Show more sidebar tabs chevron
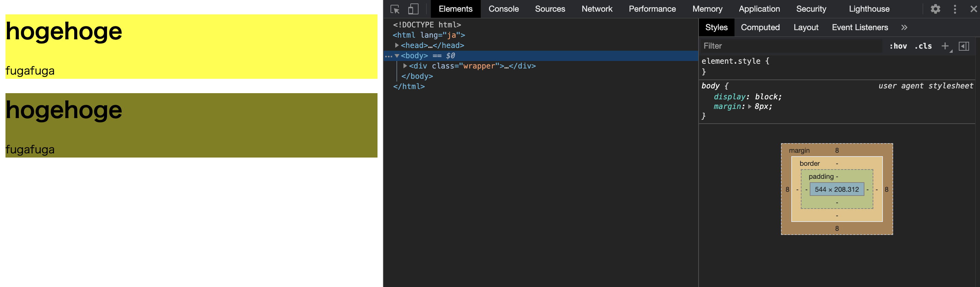 pyautogui.click(x=904, y=27)
